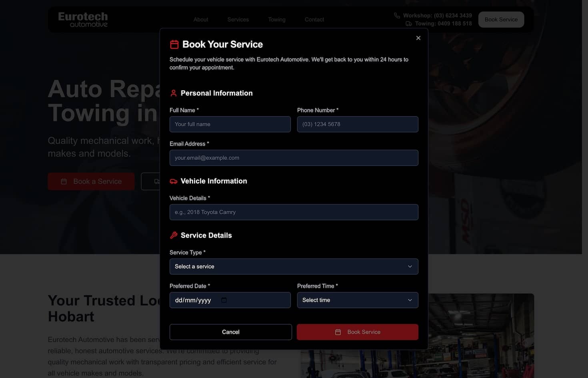Click the Cancel button
This screenshot has width=588, height=378.
pos(230,332)
